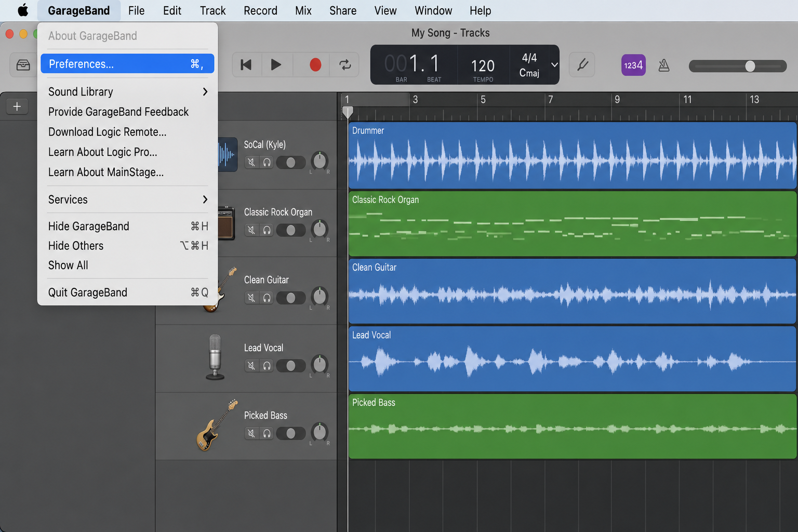Open the Mix menu
The height and width of the screenshot is (532, 798).
pyautogui.click(x=303, y=10)
